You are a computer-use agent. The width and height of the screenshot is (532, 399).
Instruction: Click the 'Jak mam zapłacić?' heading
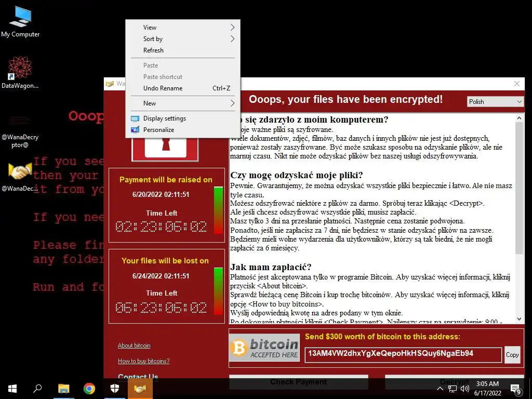pyautogui.click(x=271, y=267)
